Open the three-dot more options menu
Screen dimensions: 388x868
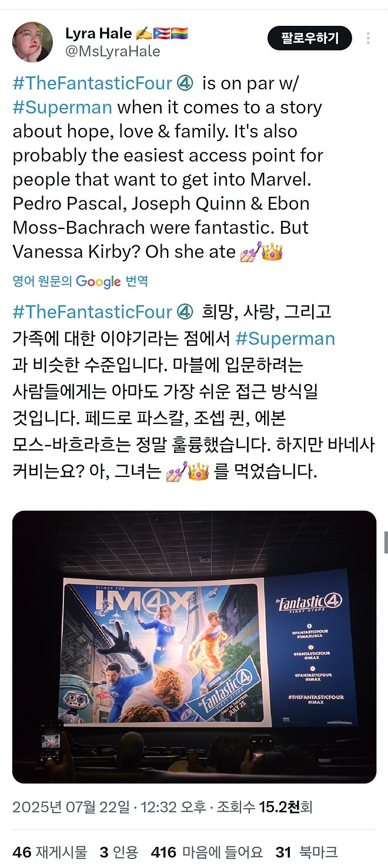[x=368, y=39]
